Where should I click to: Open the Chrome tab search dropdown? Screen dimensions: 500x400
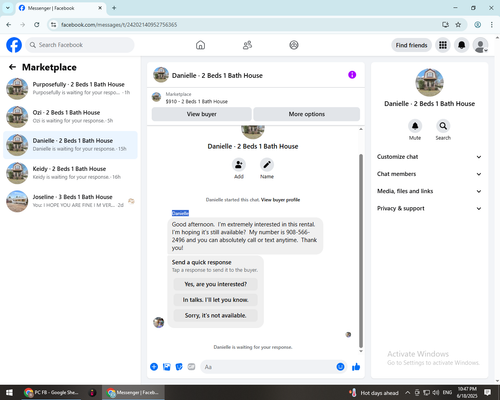(x=8, y=8)
